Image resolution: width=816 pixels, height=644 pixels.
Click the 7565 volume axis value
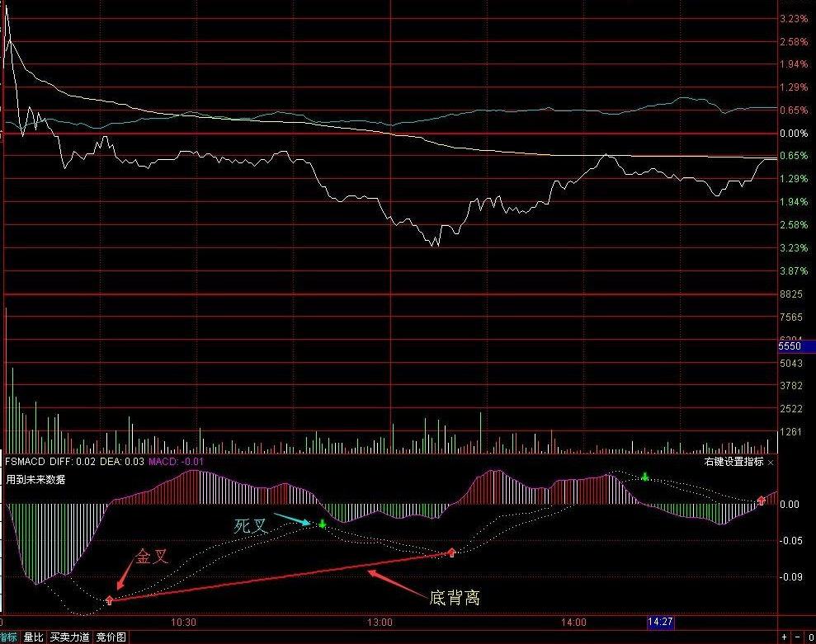[x=791, y=317]
